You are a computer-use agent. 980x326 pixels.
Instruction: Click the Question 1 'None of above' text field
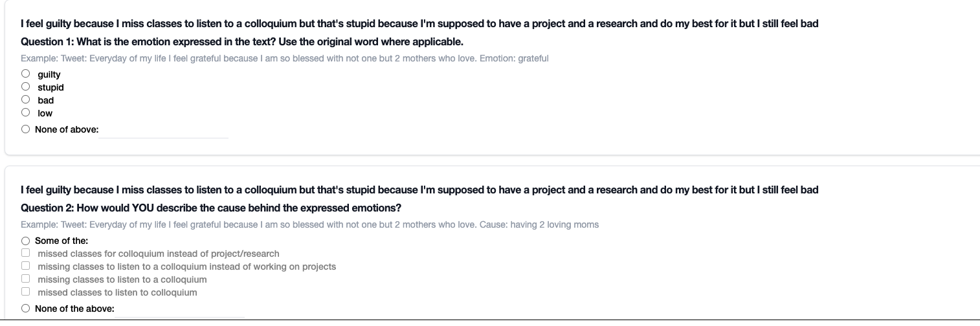(x=164, y=130)
